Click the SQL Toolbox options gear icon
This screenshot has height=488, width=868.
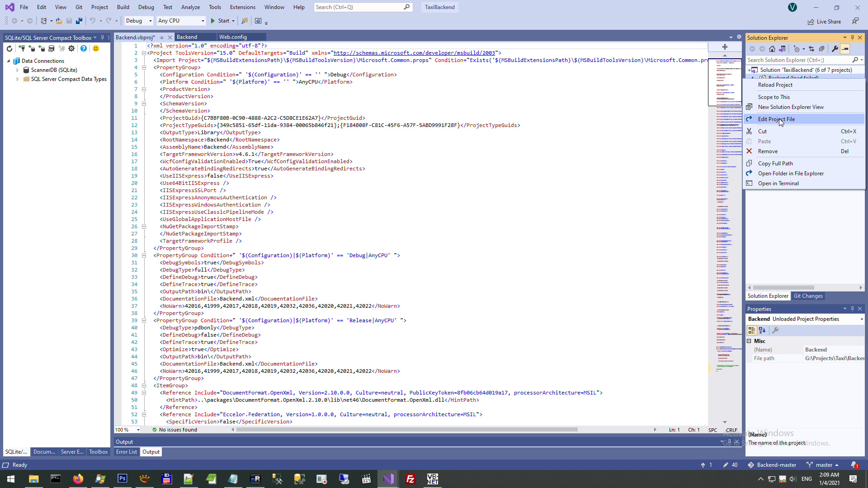pos(71,49)
